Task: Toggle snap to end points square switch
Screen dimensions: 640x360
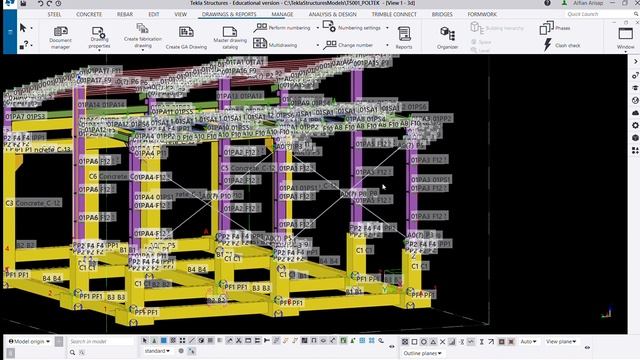Action: (x=414, y=342)
